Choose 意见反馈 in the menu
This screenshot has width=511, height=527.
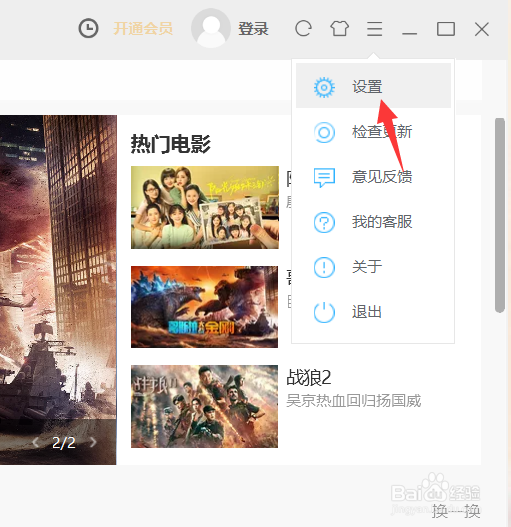pyautogui.click(x=373, y=177)
